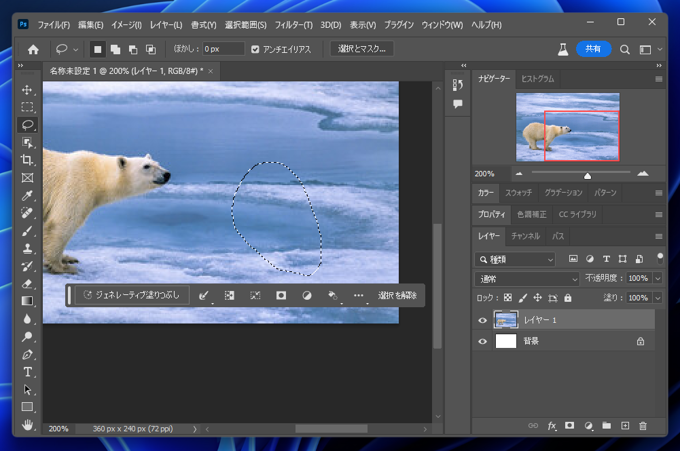Open the フィルター(T) menu
The width and height of the screenshot is (680, 451).
293,23
